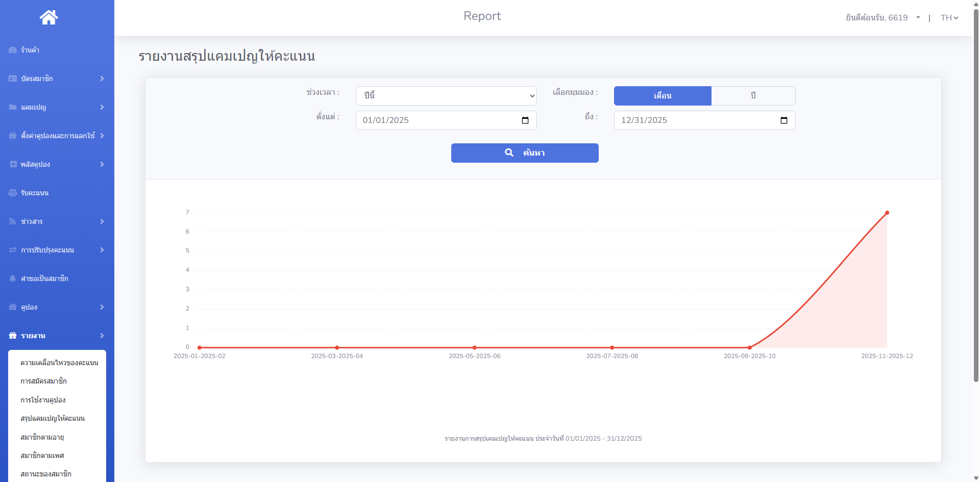Switch view to เดือน (month)

coord(663,96)
